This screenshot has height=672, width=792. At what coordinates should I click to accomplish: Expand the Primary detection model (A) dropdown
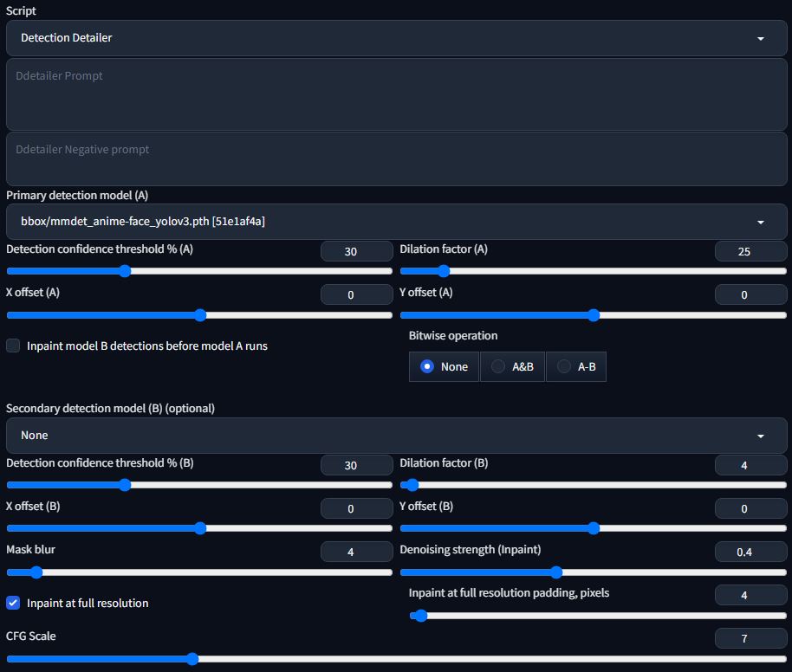tap(394, 222)
